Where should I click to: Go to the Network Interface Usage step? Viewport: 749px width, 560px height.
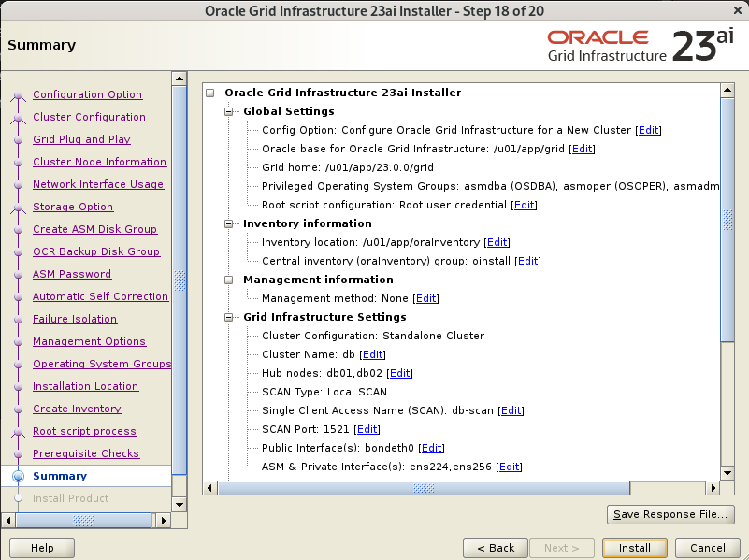[98, 184]
